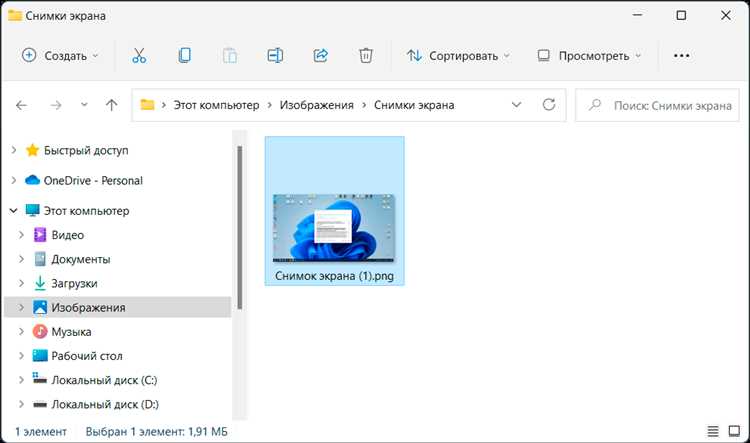The image size is (750, 443).
Task: Click Изображения in the address path
Action: click(x=317, y=105)
